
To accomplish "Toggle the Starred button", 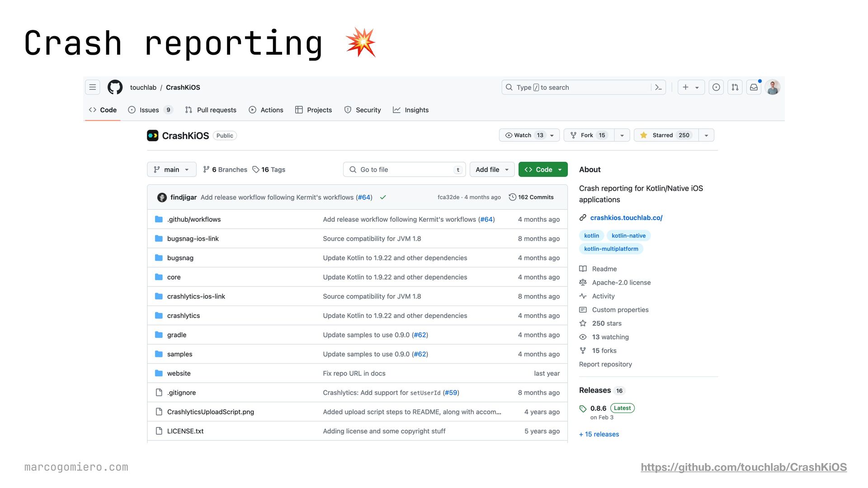I will [666, 135].
